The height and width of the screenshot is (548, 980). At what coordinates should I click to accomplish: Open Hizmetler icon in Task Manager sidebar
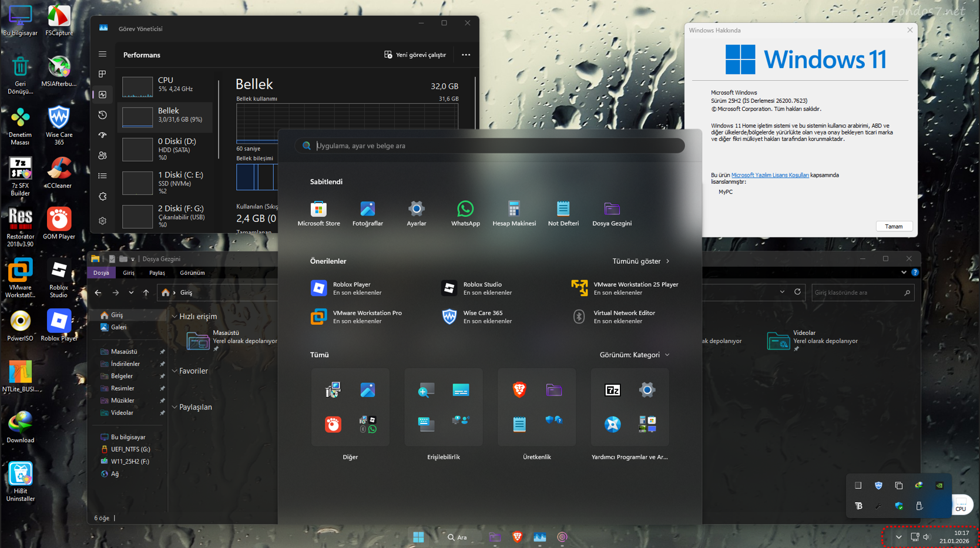(103, 196)
